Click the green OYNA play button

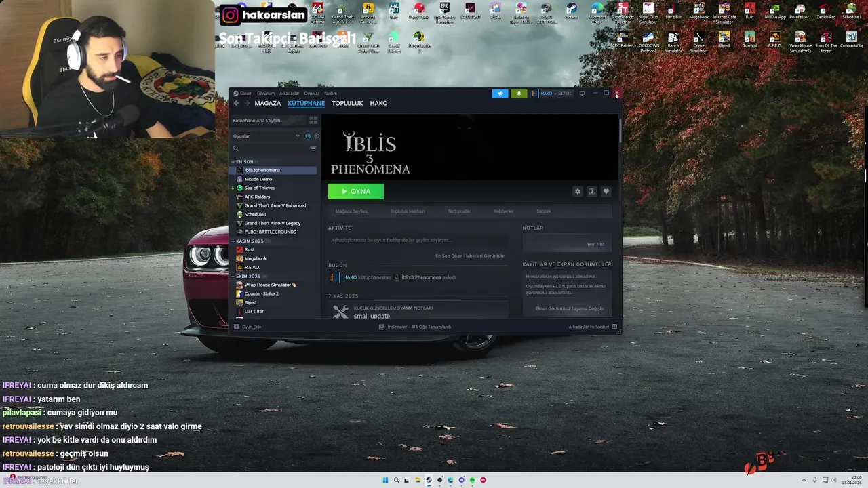click(x=356, y=191)
